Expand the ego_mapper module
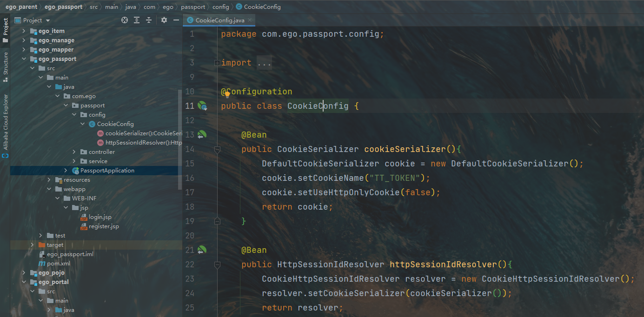The height and width of the screenshot is (317, 644). 24,50
